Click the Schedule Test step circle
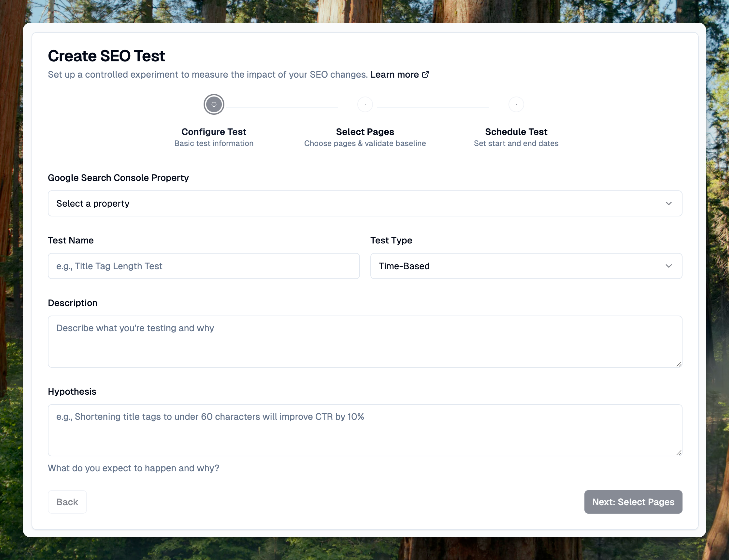 [516, 104]
